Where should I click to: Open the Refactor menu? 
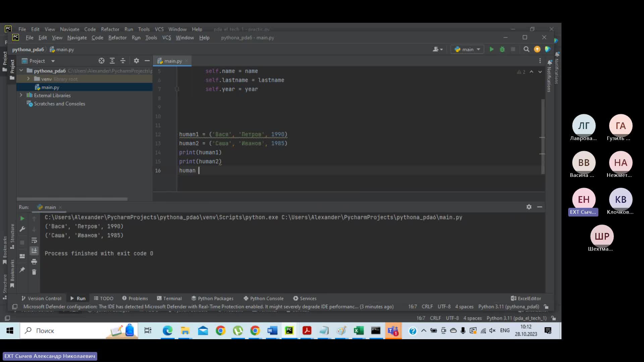coord(117,38)
